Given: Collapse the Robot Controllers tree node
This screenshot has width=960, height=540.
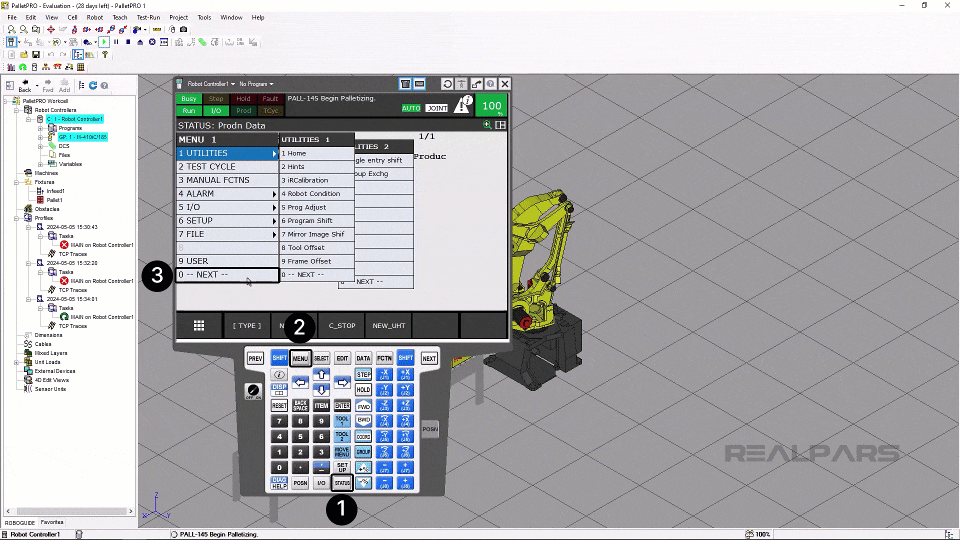Looking at the screenshot, I should pyautogui.click(x=17, y=110).
